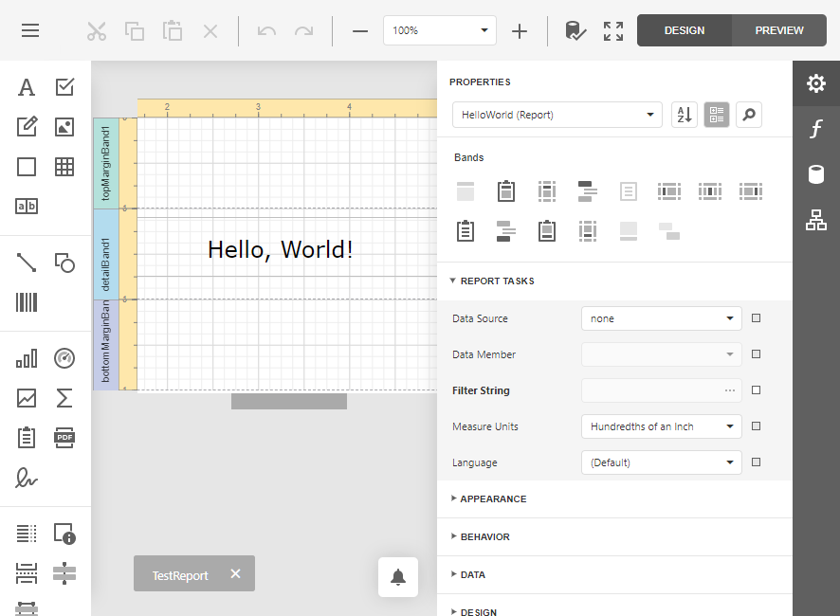Screen dimensions: 840x616
Task: Select the PDF Content tool
Action: (64, 437)
